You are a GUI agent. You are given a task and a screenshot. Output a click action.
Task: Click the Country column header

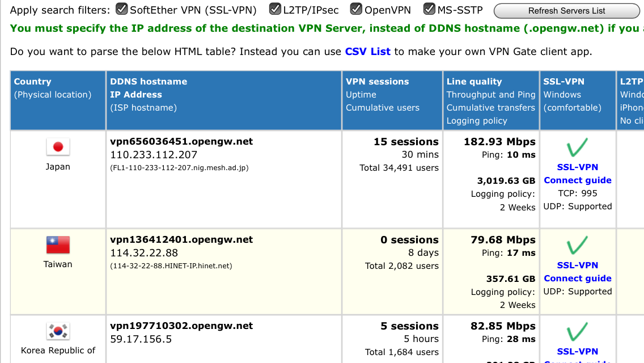(x=32, y=82)
